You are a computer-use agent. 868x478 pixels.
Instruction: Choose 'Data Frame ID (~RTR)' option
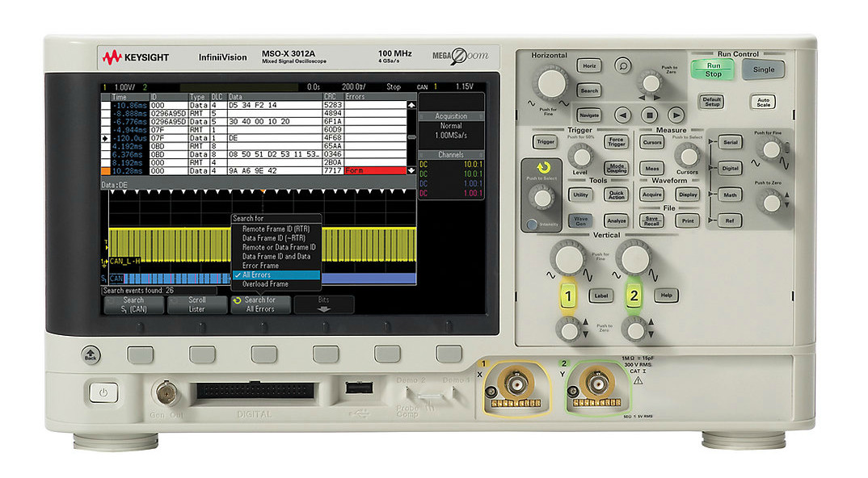(276, 238)
